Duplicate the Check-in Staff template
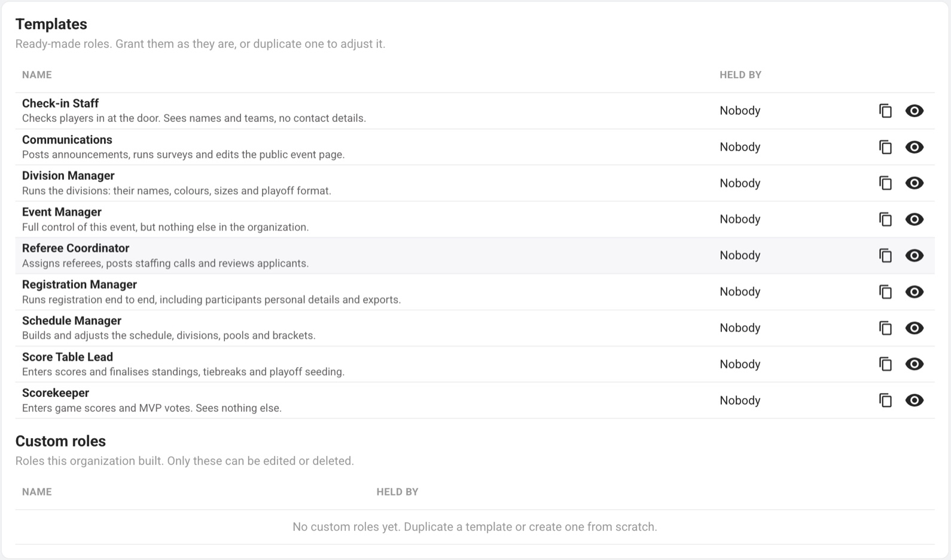951x560 pixels. pyautogui.click(x=885, y=111)
